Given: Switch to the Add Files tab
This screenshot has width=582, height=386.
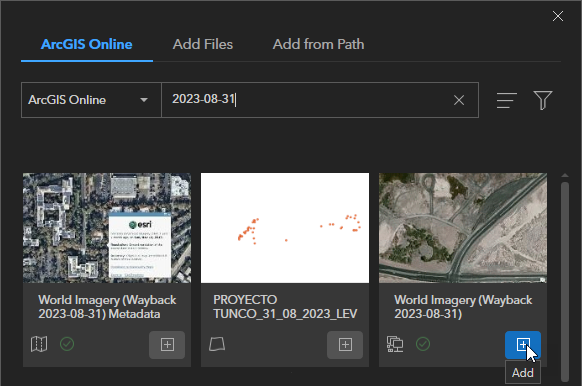Looking at the screenshot, I should (203, 44).
